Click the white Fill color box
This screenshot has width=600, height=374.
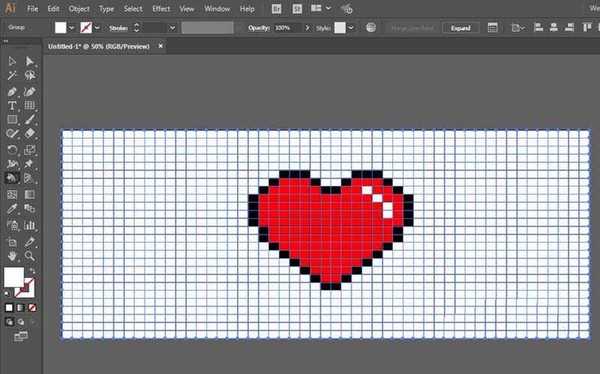[14, 278]
